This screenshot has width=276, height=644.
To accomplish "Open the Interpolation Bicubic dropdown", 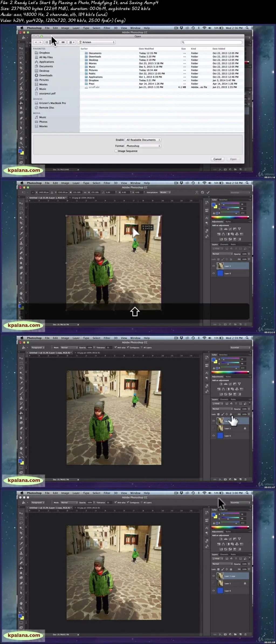I will [165, 192].
